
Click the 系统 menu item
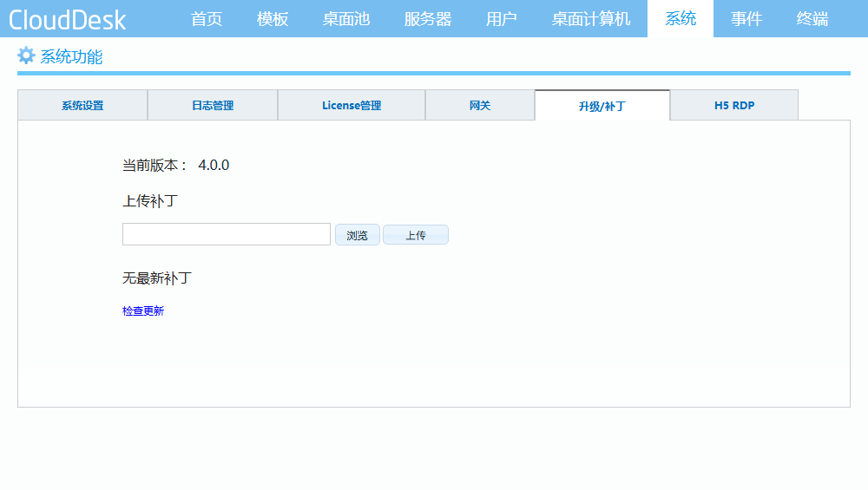(x=681, y=19)
